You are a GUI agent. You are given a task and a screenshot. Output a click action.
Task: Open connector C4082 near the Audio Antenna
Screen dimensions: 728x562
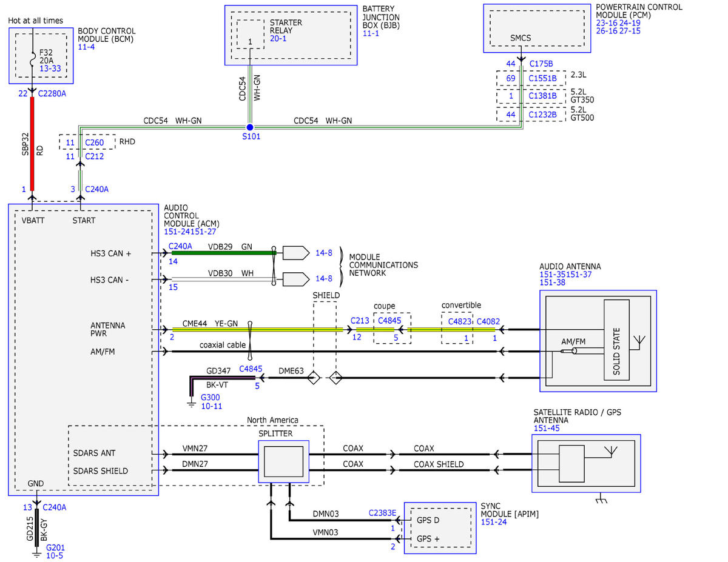tap(488, 323)
